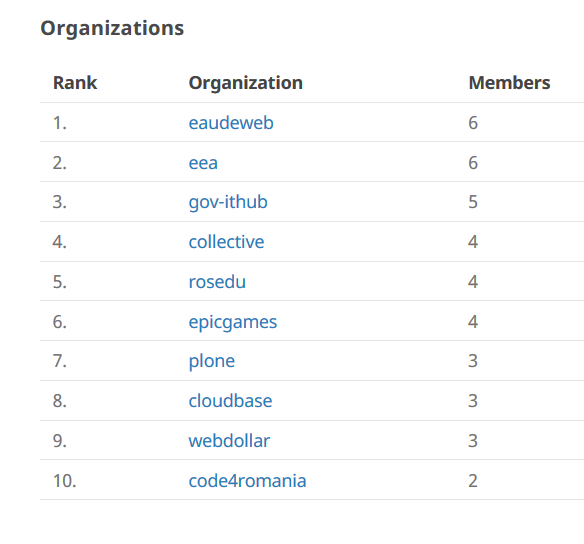Image resolution: width=584 pixels, height=544 pixels.
Task: Open the rosedu organization link
Action: pyautogui.click(x=217, y=282)
